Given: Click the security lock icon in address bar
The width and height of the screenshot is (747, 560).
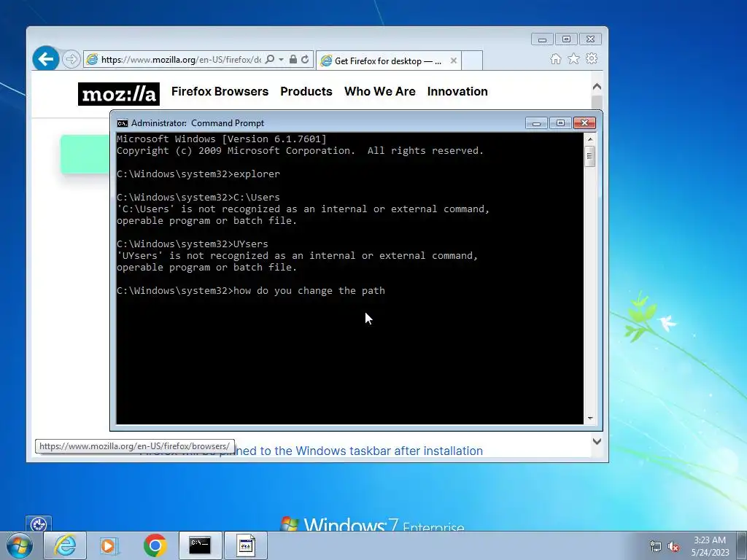Looking at the screenshot, I should coord(293,60).
